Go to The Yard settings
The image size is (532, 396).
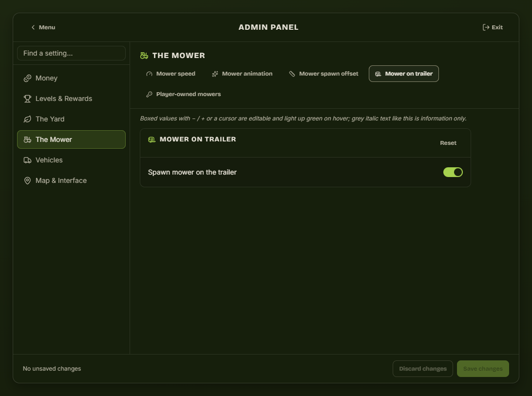(71, 119)
